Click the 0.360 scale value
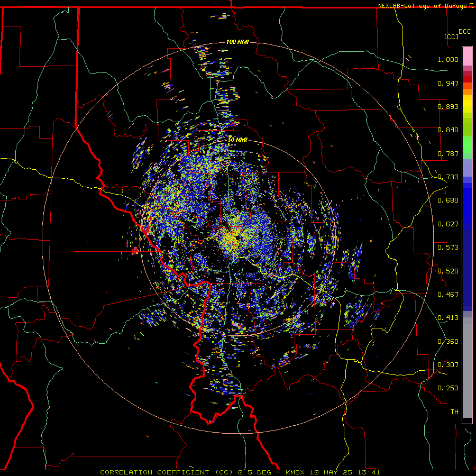 pos(448,342)
